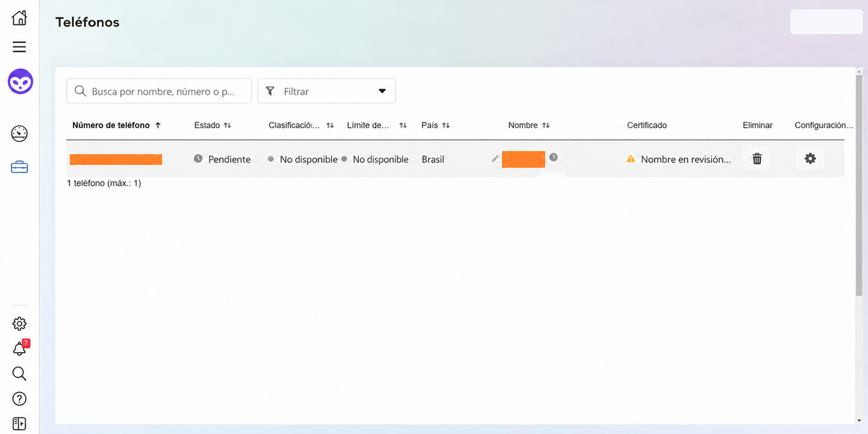This screenshot has height=434, width=868.
Task: Click the sidebar search magnifier icon
Action: (20, 373)
